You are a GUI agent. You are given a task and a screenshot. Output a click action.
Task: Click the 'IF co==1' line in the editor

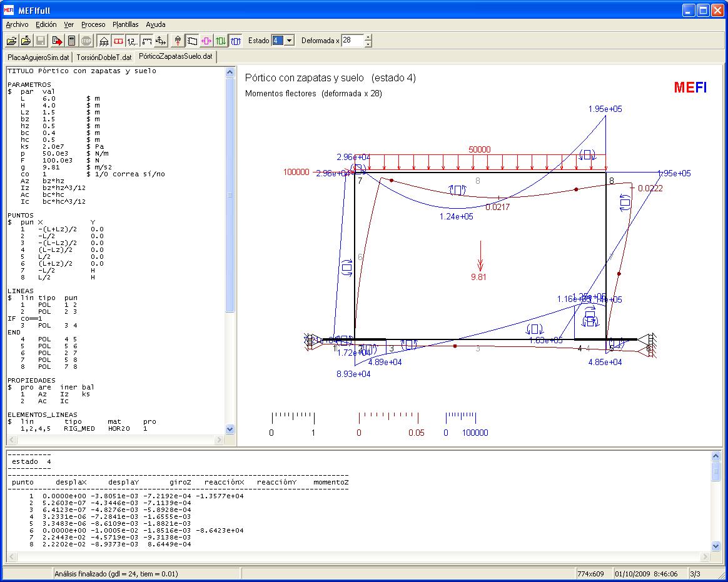(24, 318)
